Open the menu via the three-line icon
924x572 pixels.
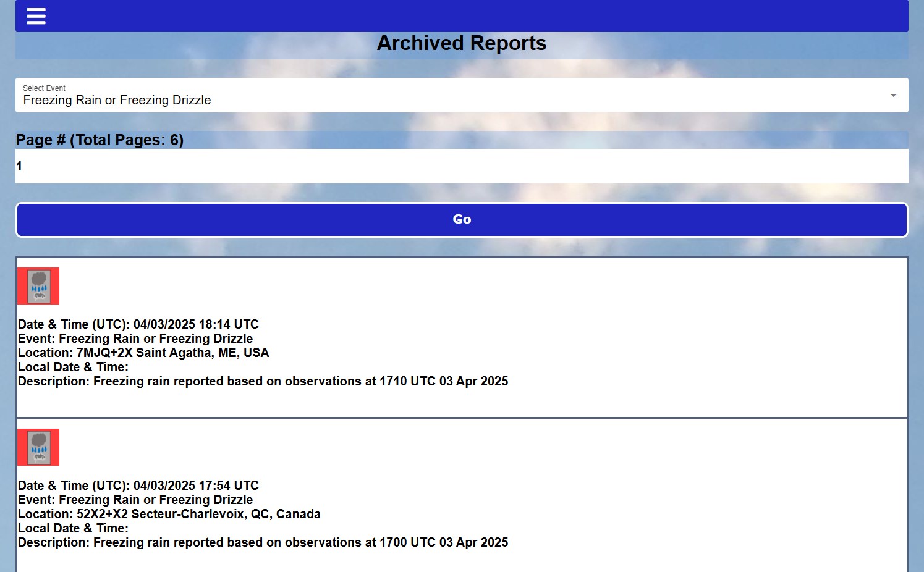(x=35, y=16)
